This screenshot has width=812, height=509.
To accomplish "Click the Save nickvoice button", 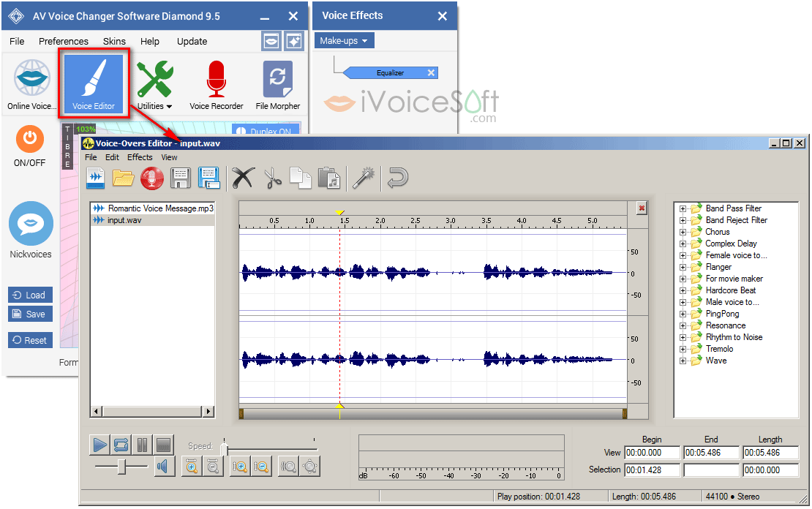I will (x=30, y=314).
